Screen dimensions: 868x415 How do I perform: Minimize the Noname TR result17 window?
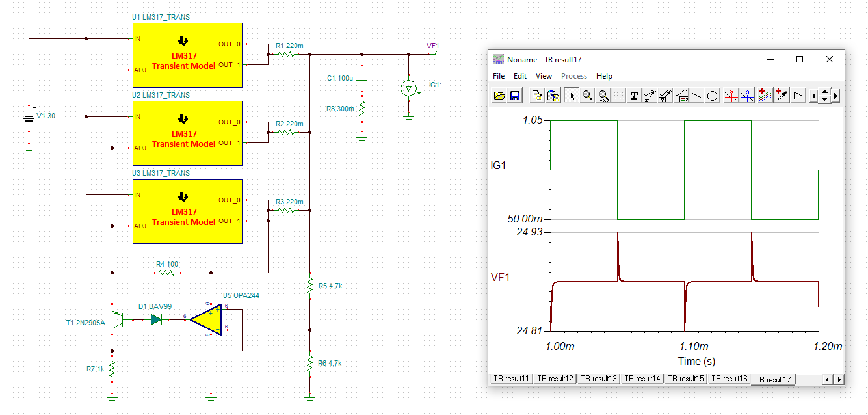(x=770, y=59)
